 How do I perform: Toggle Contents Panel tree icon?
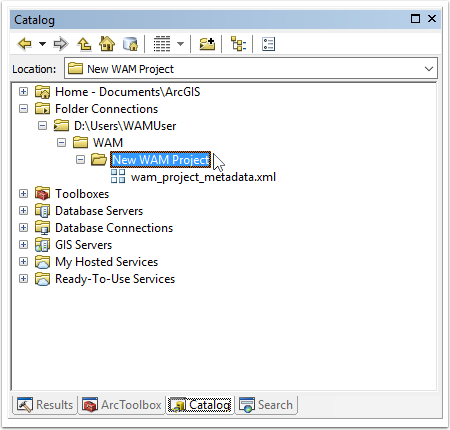coord(238,44)
